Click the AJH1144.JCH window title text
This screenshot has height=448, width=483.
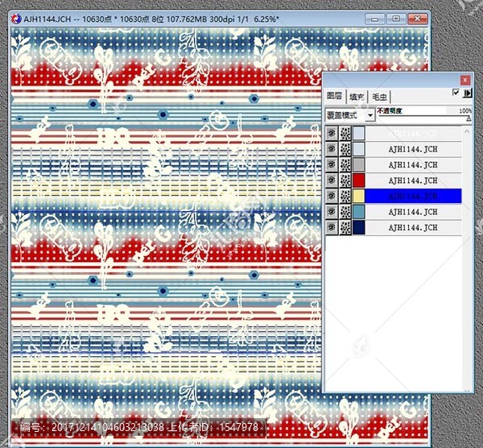[x=151, y=19]
